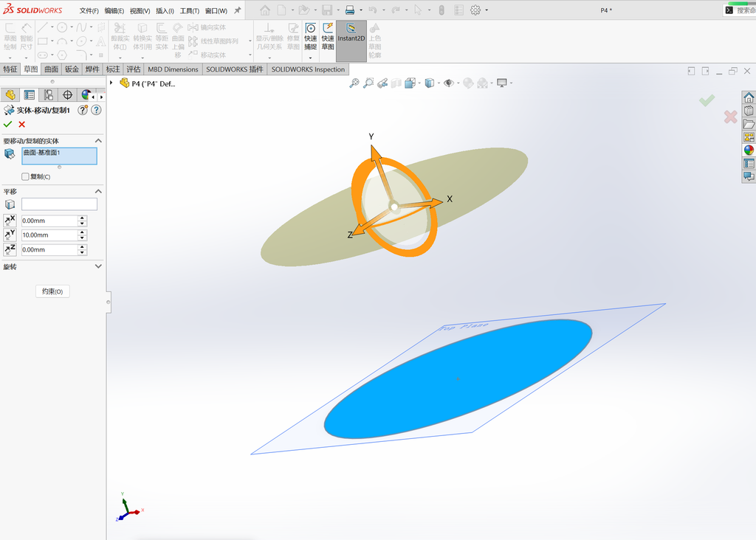Click the Zoom to Area icon
The width and height of the screenshot is (756, 540).
(x=368, y=83)
